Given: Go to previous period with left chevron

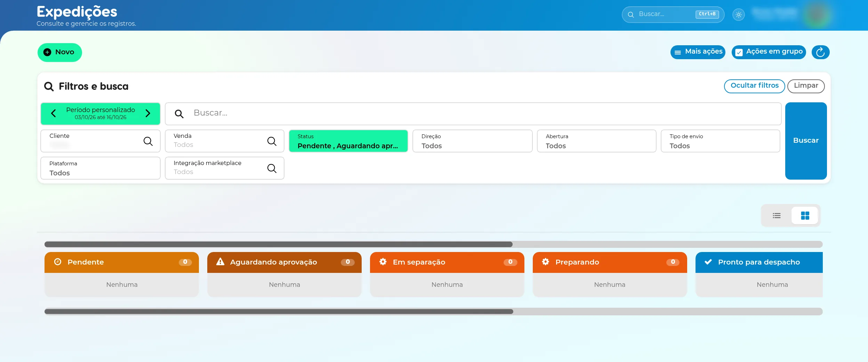Looking at the screenshot, I should coord(54,113).
